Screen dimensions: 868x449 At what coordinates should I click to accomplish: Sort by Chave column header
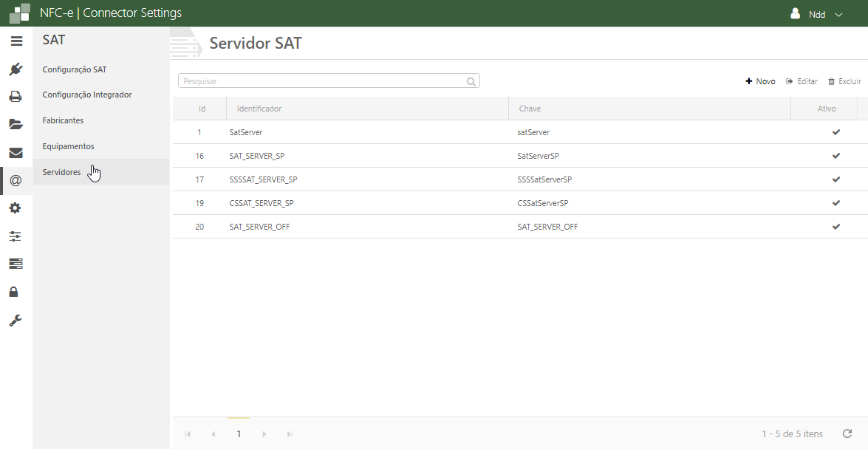tap(530, 109)
